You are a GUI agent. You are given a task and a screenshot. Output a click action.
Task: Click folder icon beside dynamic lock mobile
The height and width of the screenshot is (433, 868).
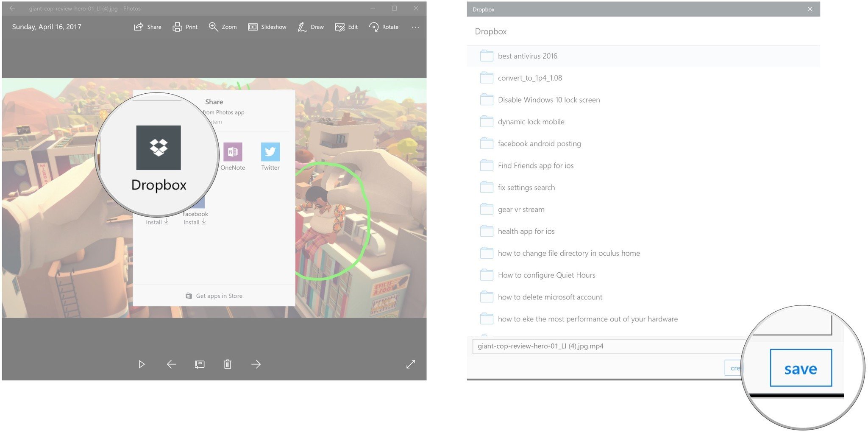tap(487, 121)
